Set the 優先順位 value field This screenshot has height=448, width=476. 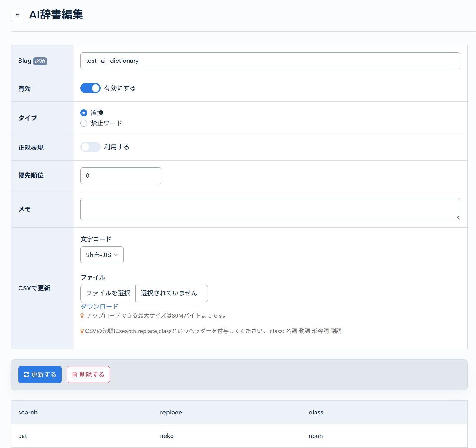coord(120,176)
